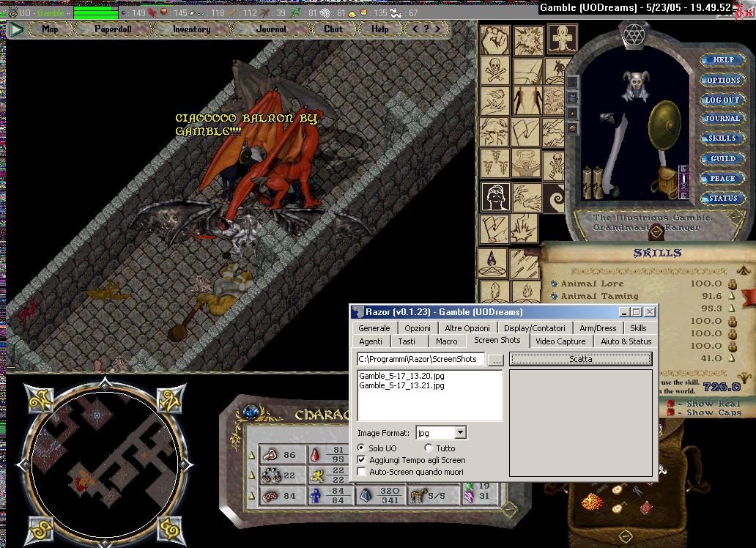
Task: Select the screaming figure with raised arms icon
Action: coord(527,163)
